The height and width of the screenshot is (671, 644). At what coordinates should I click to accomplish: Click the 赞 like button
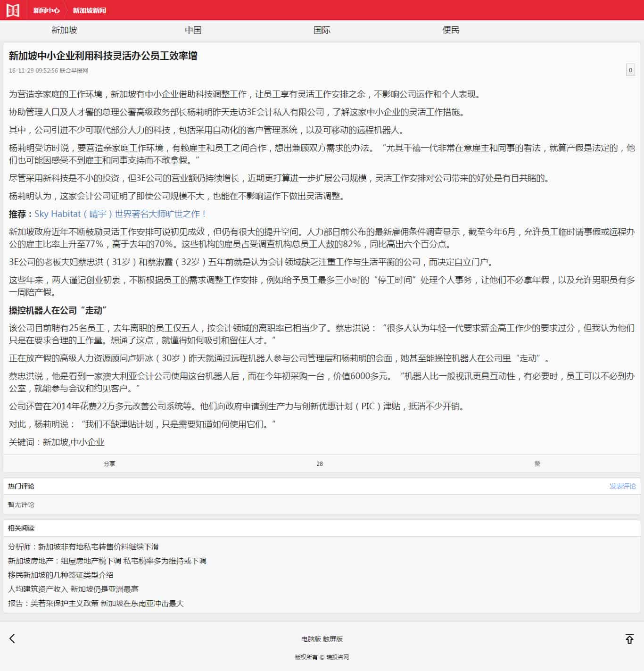537,464
